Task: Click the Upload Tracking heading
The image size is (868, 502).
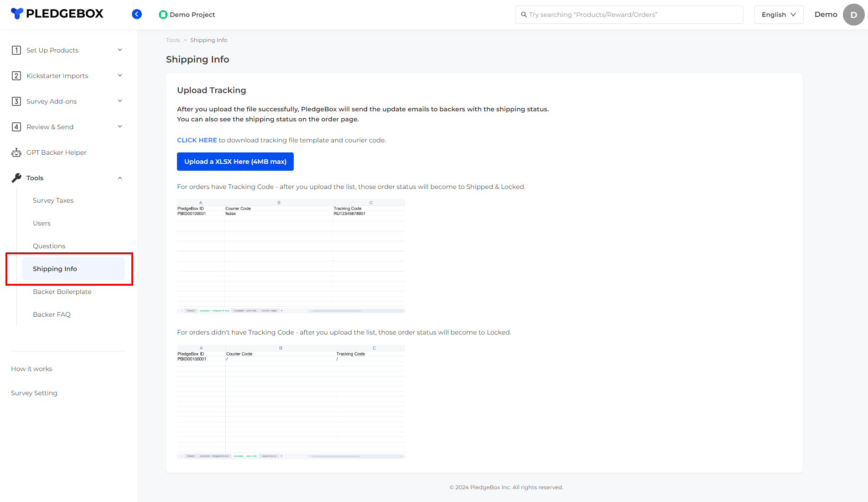Action: pyautogui.click(x=211, y=90)
